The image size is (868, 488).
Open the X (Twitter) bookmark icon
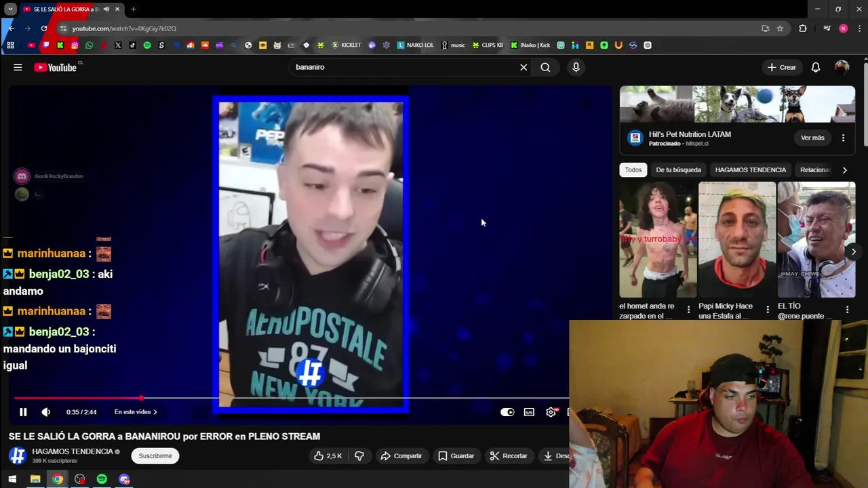click(118, 45)
